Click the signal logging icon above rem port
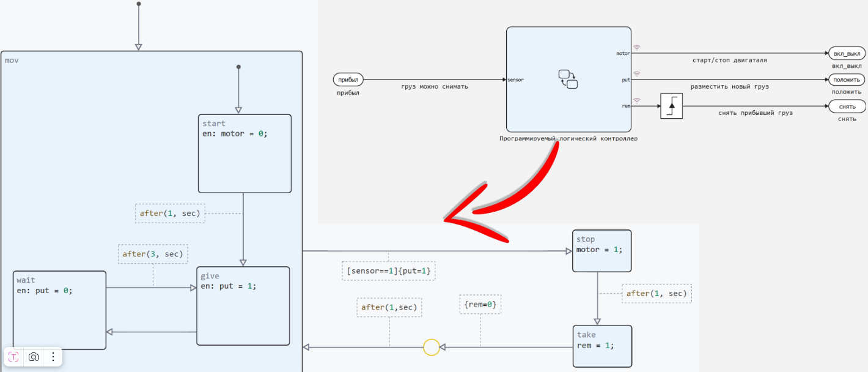 pos(636,100)
